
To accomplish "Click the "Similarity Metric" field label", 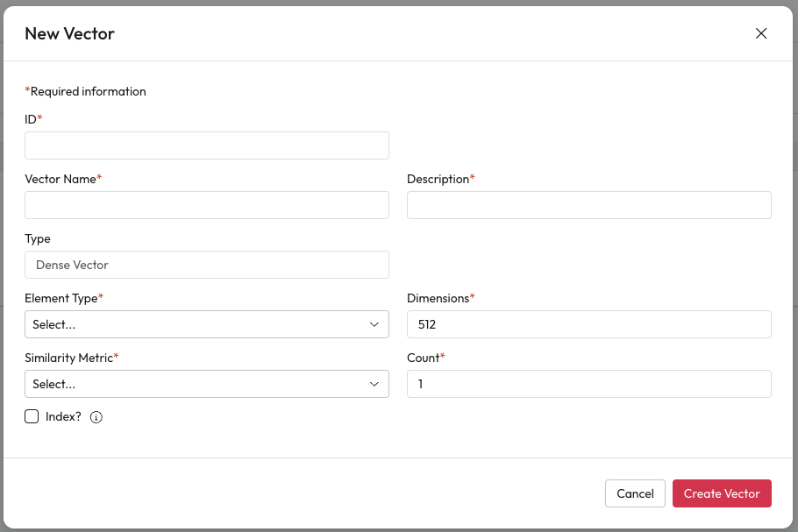I will click(68, 358).
